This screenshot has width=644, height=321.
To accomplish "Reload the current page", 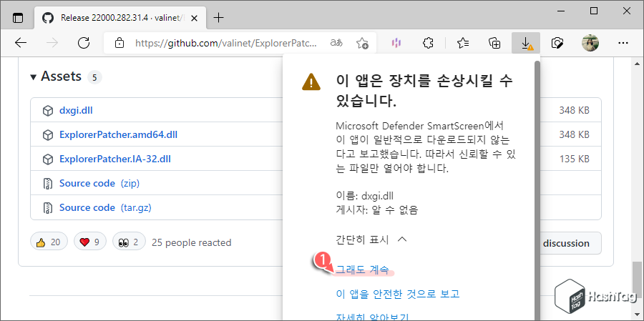I will (x=84, y=43).
